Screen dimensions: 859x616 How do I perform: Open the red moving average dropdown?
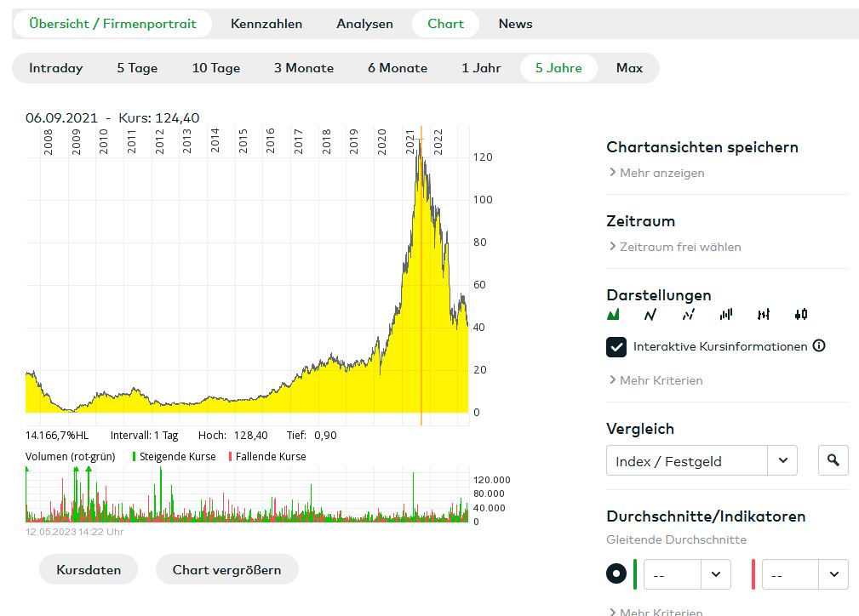tap(805, 575)
